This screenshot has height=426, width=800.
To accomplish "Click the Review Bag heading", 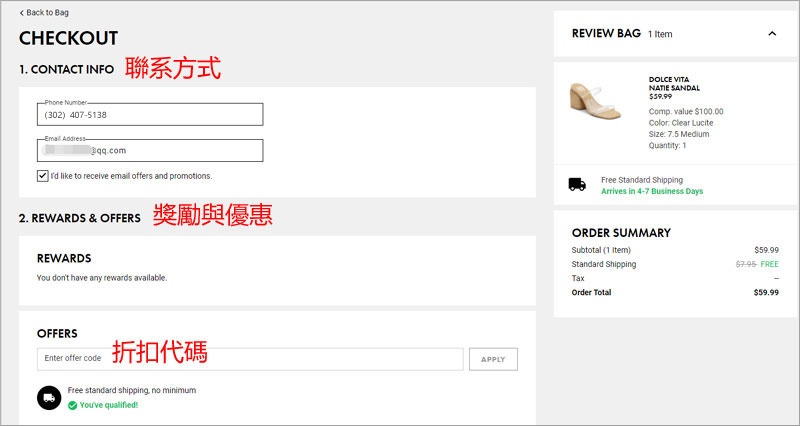I will pos(606,34).
